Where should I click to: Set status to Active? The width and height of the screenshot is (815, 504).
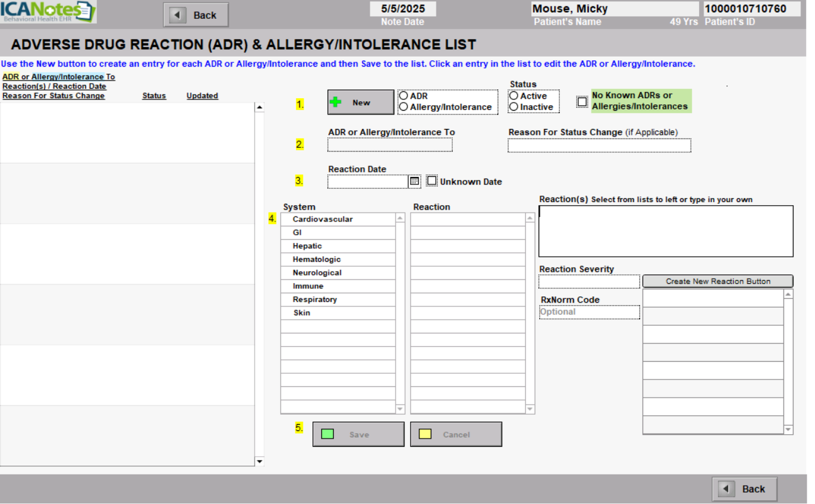coord(514,96)
